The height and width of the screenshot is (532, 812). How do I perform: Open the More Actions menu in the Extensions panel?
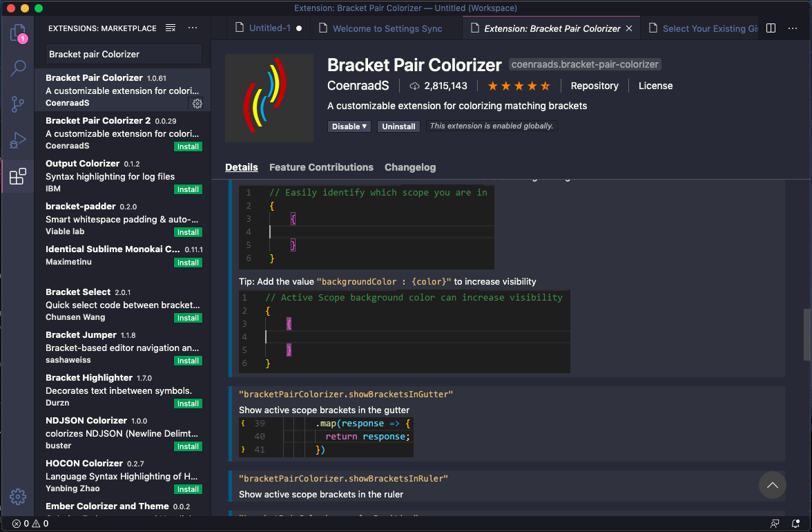click(x=192, y=28)
